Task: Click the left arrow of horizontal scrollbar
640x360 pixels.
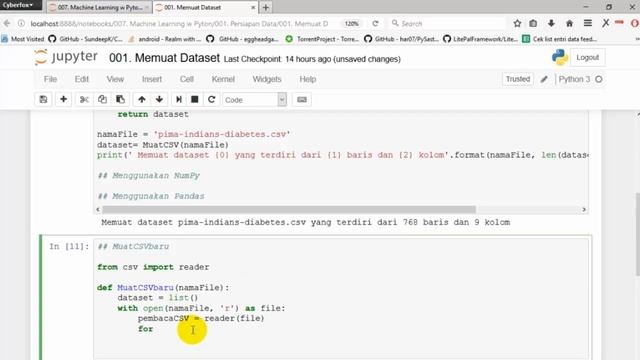Action: (98, 209)
